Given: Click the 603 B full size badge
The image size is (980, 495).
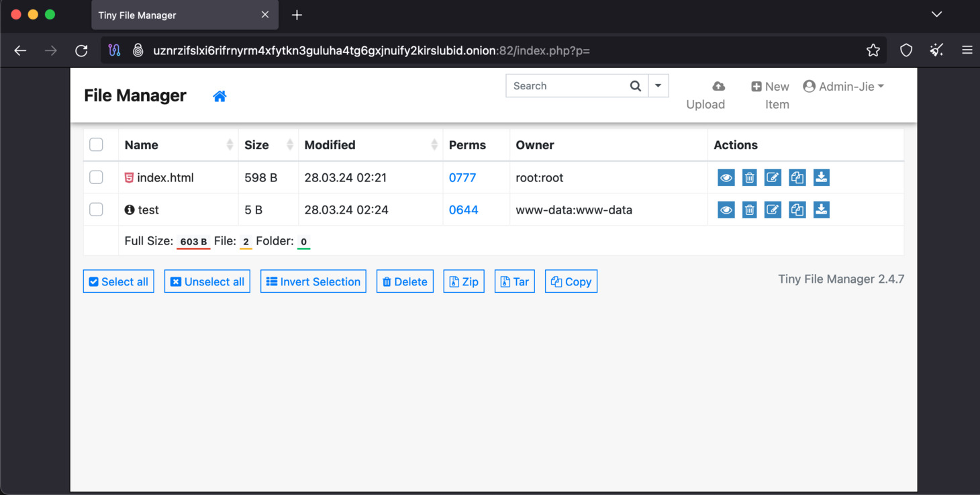Looking at the screenshot, I should pyautogui.click(x=193, y=242).
